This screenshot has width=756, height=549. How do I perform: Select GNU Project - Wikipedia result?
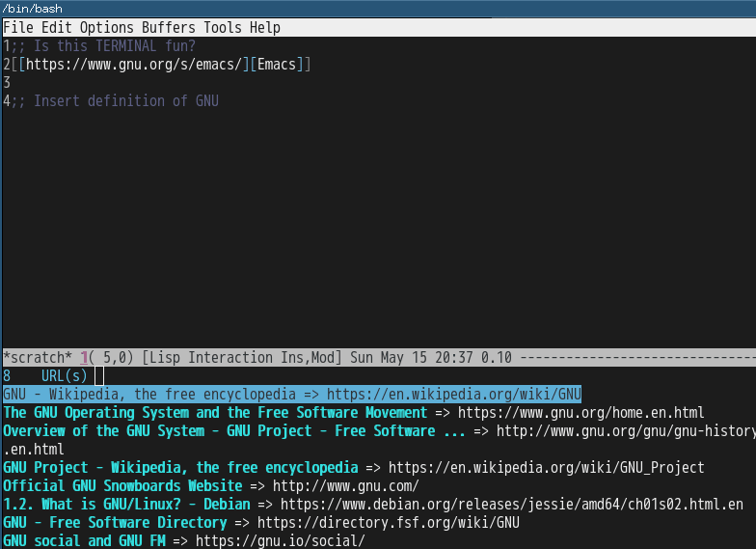(353, 467)
